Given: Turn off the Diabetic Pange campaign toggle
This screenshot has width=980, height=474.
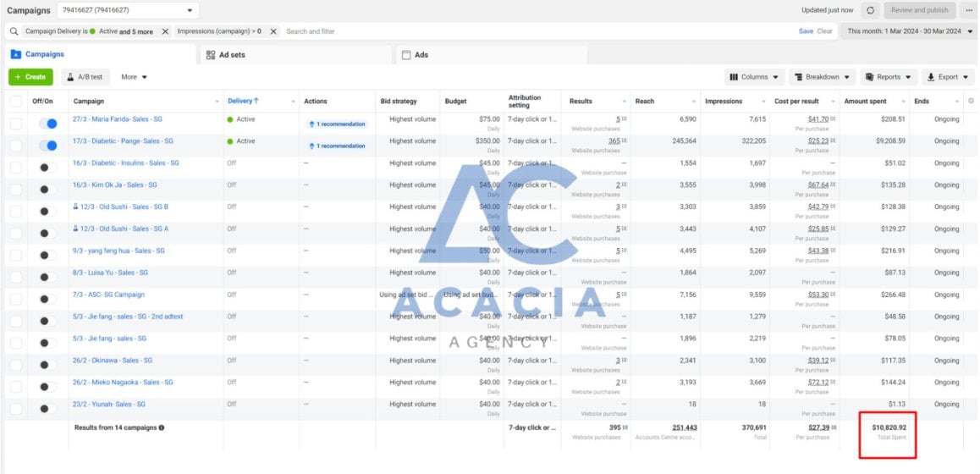Looking at the screenshot, I should coord(47,146).
